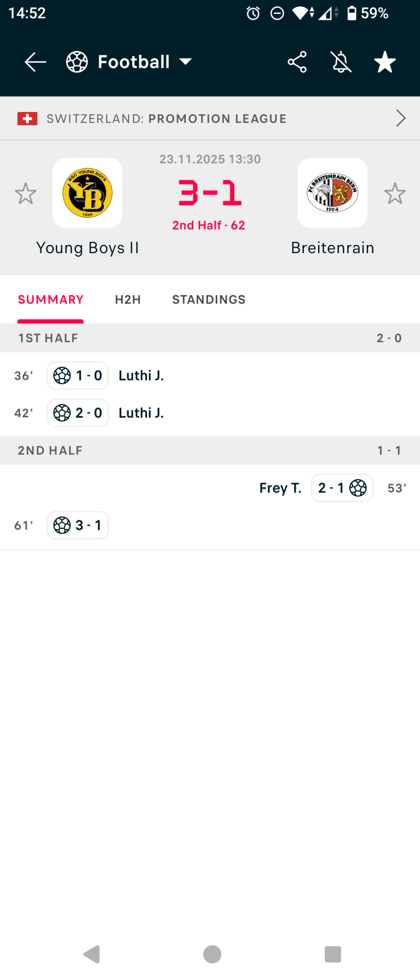Favorite Young Boys II team star
The image size is (420, 980).
pos(25,193)
